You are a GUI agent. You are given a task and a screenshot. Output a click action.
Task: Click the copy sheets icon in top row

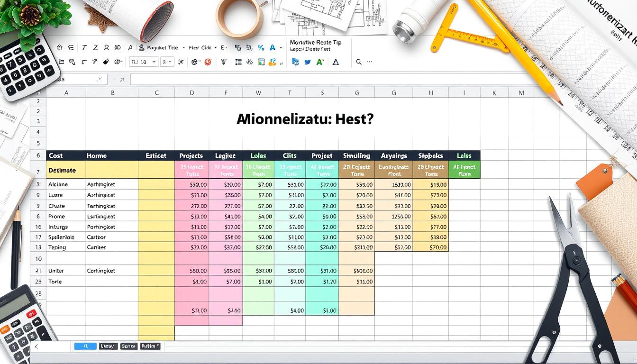point(237,47)
